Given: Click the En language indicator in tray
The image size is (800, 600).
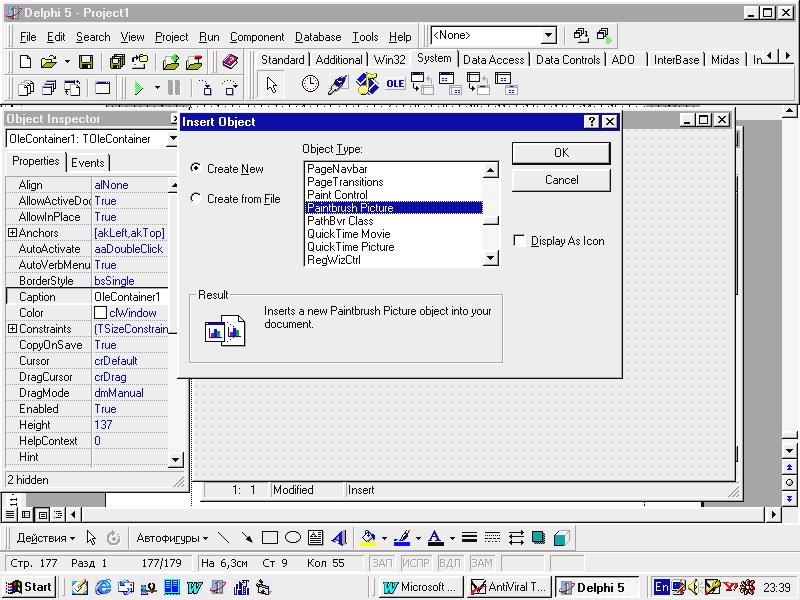Looking at the screenshot, I should pos(661,587).
